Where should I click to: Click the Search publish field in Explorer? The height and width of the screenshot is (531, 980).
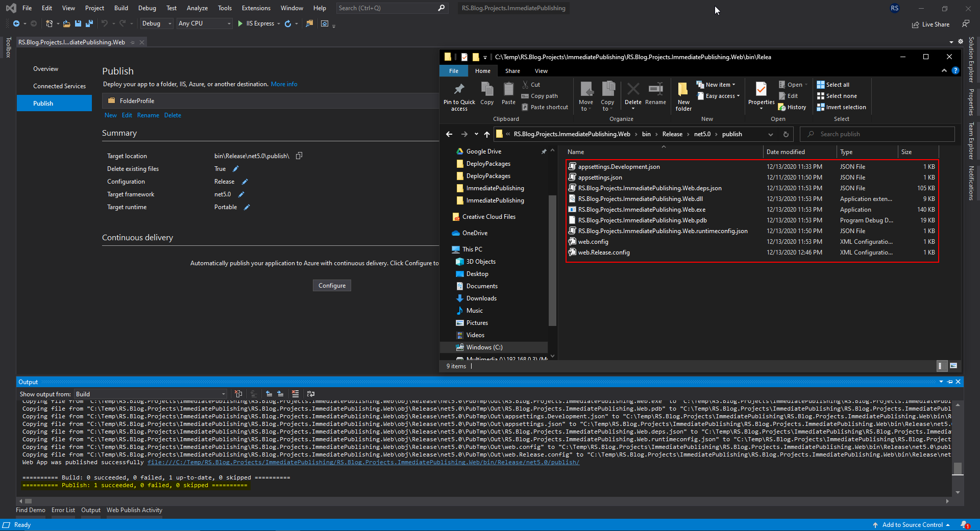click(x=877, y=134)
